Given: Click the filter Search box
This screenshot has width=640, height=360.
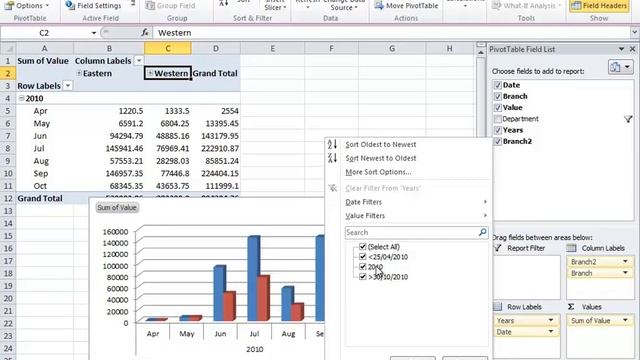Looking at the screenshot, I should pyautogui.click(x=411, y=233).
